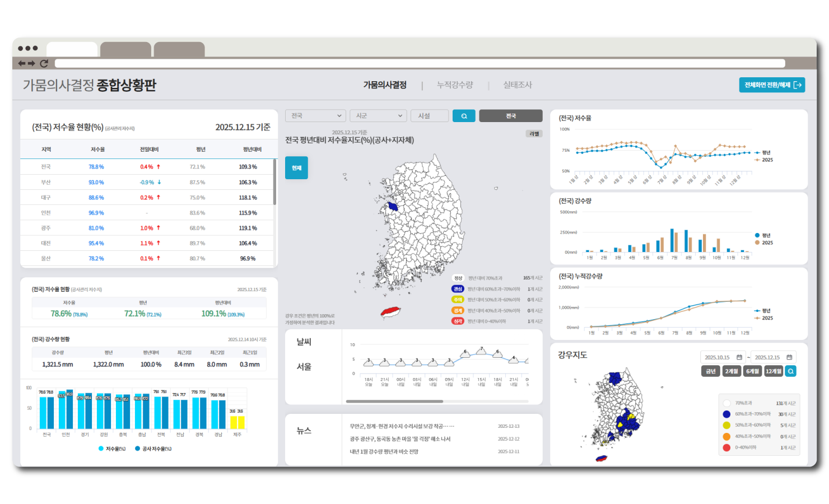Select the 6개월 period button
The width and height of the screenshot is (829, 504).
coord(752,371)
